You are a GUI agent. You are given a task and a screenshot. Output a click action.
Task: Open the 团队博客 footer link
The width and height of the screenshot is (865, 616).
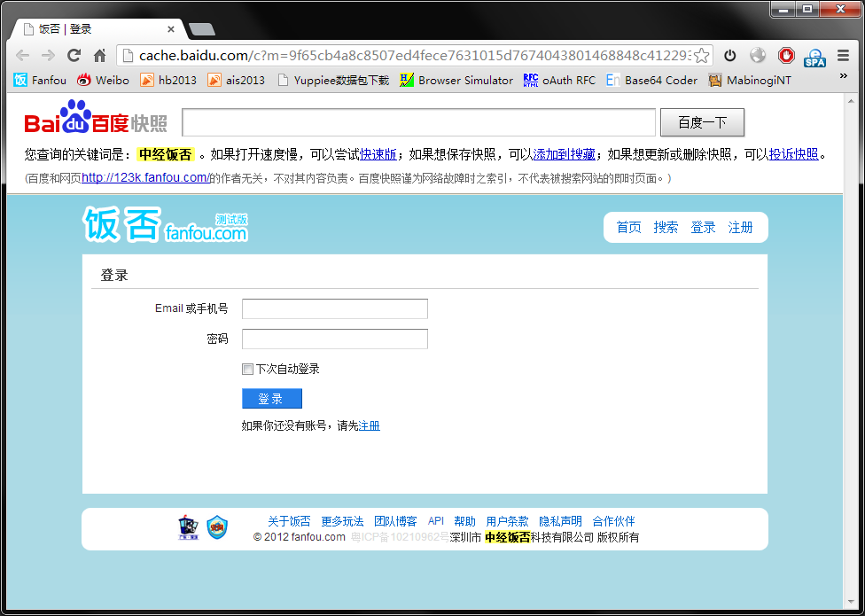[395, 521]
